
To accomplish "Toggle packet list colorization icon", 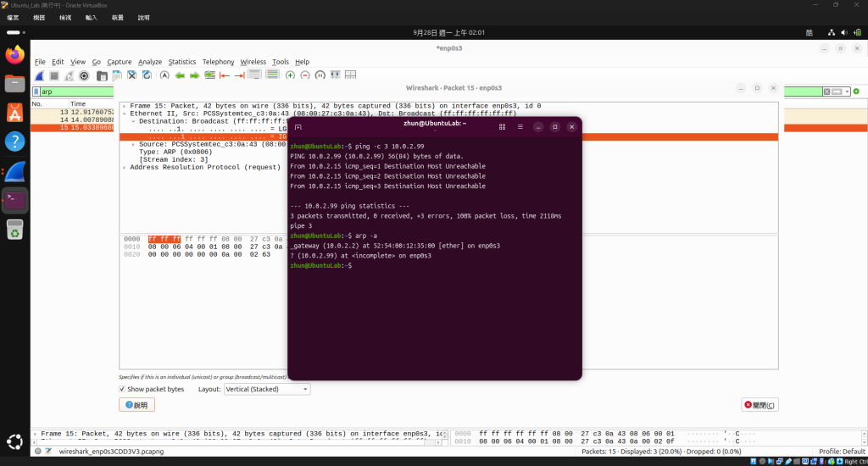I will [272, 75].
